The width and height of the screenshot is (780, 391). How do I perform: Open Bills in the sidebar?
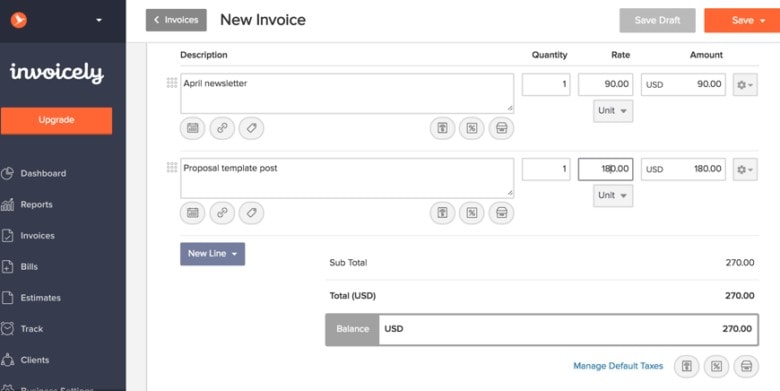(x=29, y=267)
